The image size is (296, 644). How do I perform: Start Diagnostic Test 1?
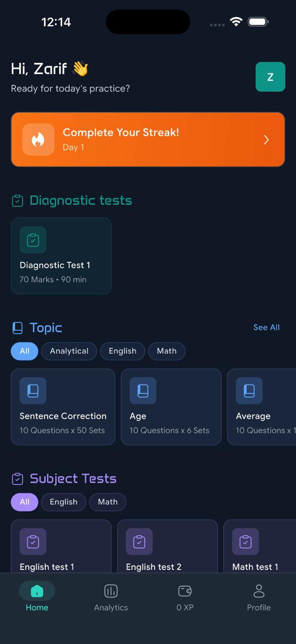61,256
